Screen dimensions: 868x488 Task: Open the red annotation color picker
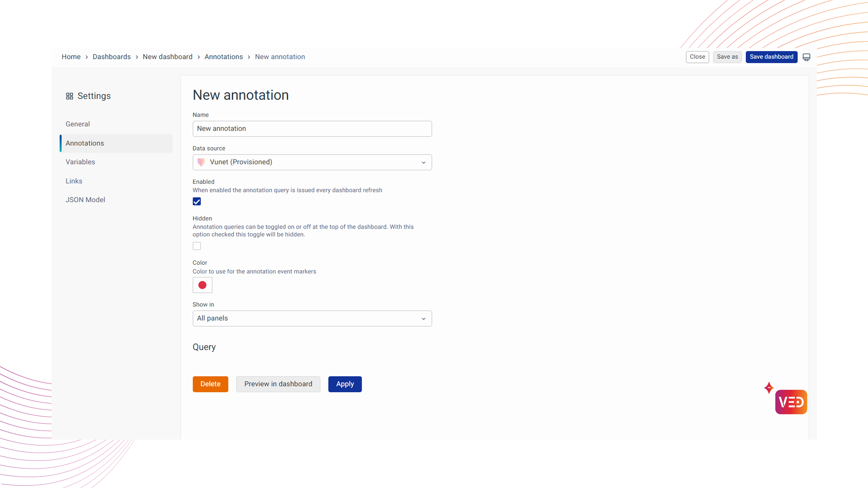(x=202, y=285)
